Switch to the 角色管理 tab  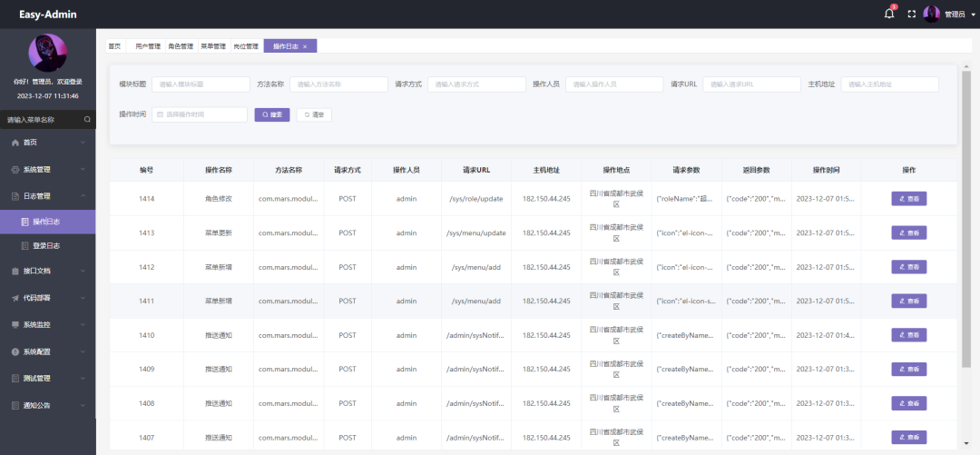[181, 46]
